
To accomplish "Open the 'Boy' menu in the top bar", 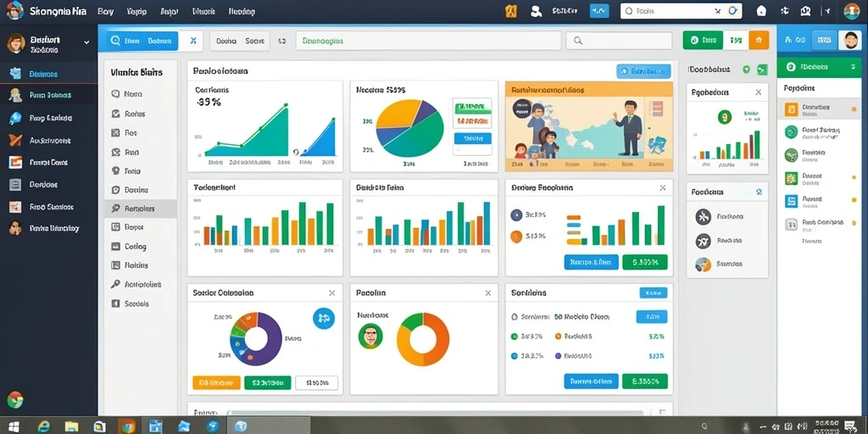I will 105,11.
